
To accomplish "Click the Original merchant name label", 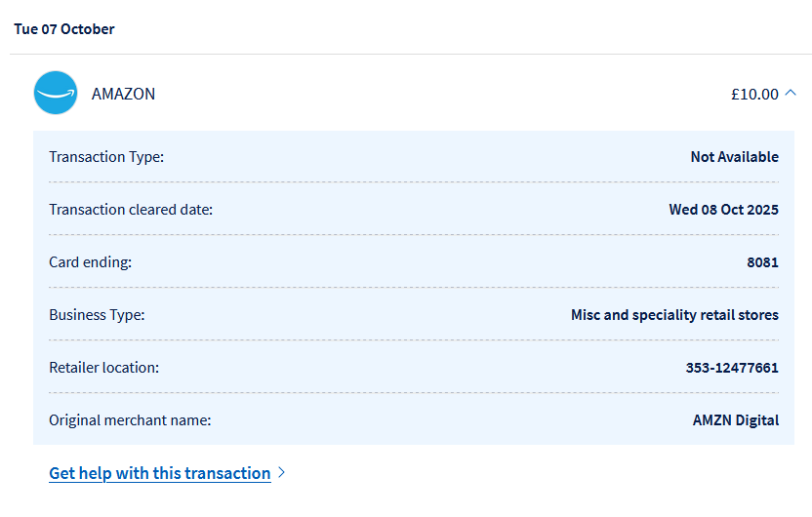I will click(x=130, y=420).
